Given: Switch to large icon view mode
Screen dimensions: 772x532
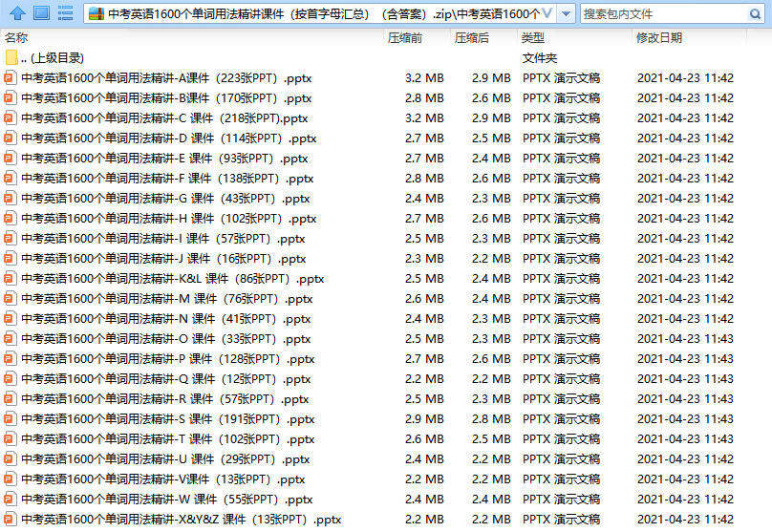Looking at the screenshot, I should click(x=41, y=13).
